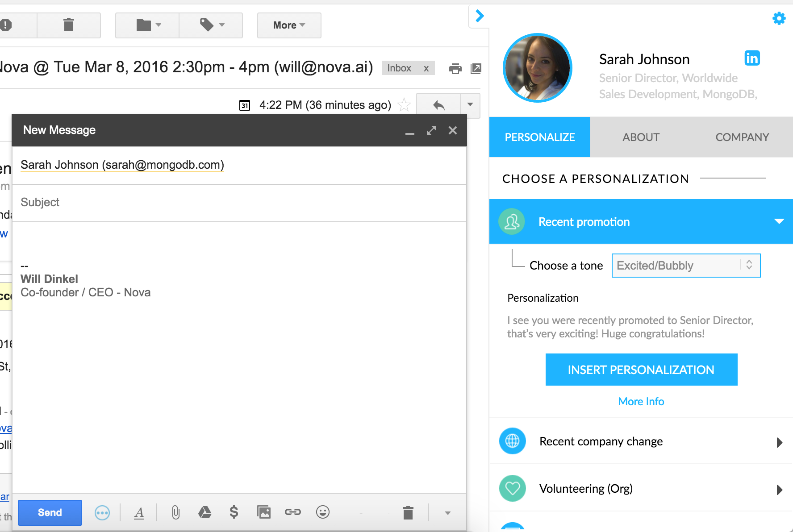Insert emoji smiley icon
Viewport: 793px width, 532px height.
click(323, 512)
